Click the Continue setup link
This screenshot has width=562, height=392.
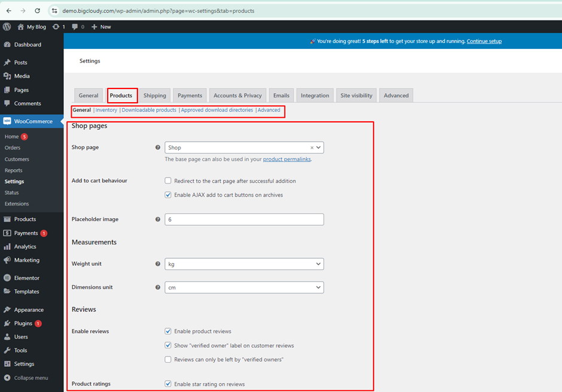tap(485, 41)
